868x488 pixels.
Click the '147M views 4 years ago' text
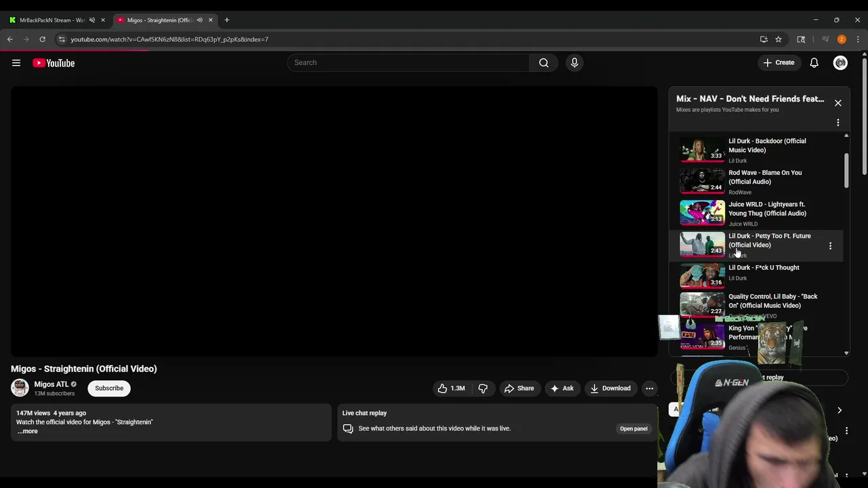pyautogui.click(x=51, y=413)
